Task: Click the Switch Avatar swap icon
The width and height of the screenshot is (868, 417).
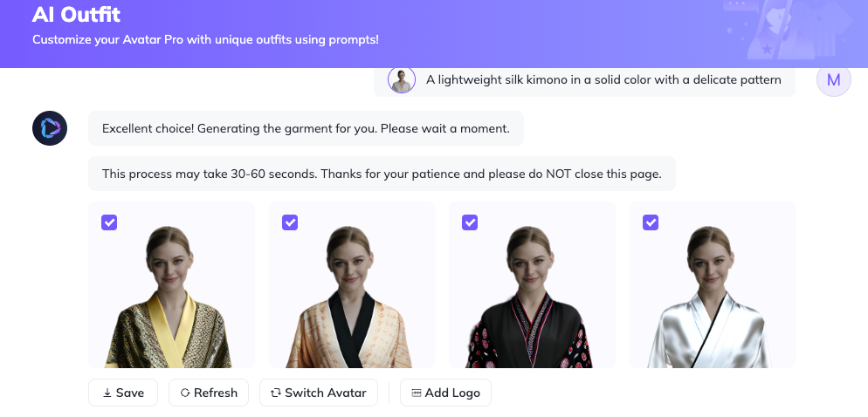Action: (x=276, y=393)
